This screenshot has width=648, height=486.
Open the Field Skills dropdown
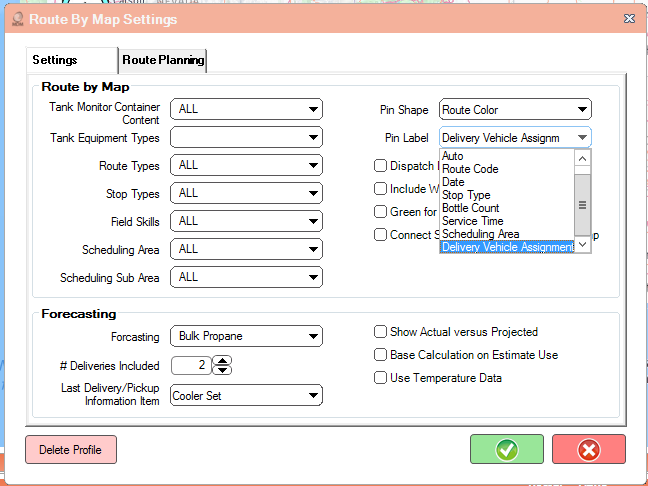click(x=246, y=221)
